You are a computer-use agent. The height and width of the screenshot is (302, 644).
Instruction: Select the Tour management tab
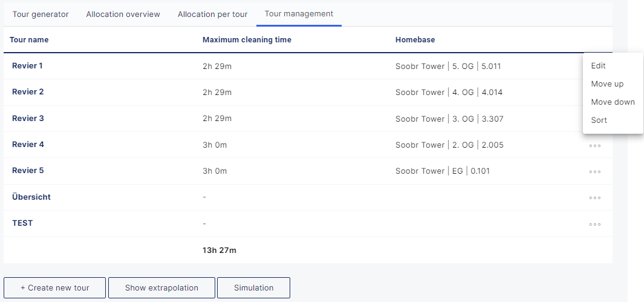pos(299,14)
